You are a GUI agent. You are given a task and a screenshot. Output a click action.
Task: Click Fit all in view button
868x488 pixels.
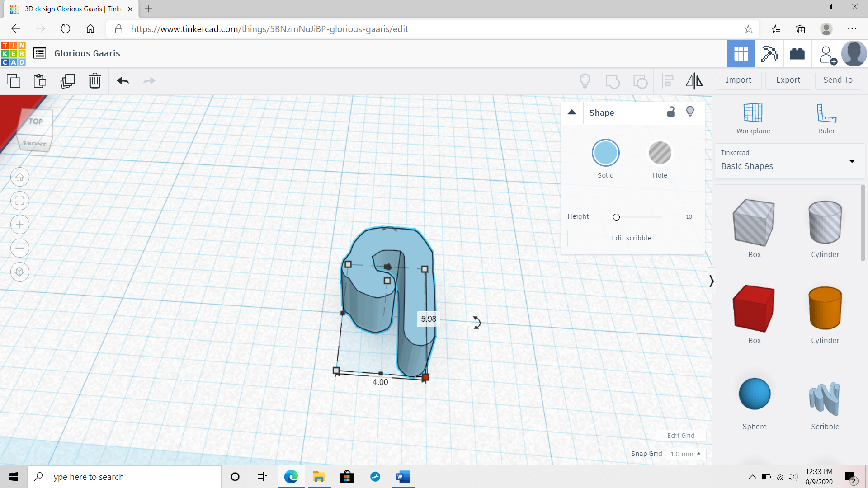coord(20,201)
